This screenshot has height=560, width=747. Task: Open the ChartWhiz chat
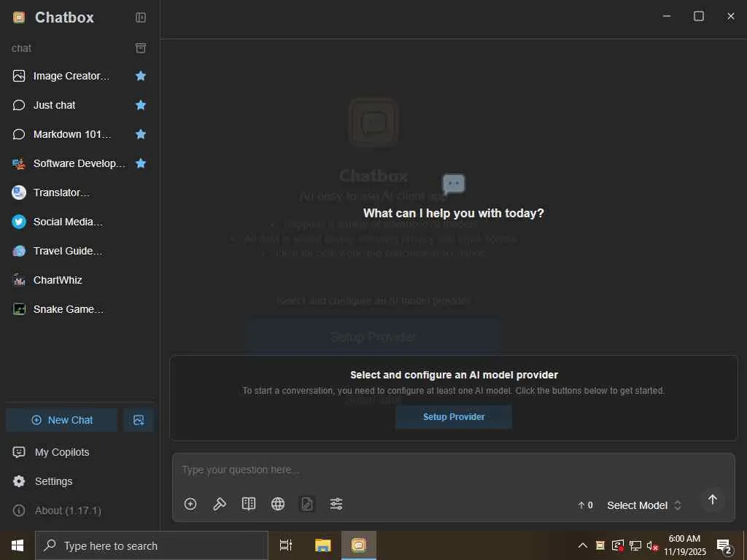point(79,280)
